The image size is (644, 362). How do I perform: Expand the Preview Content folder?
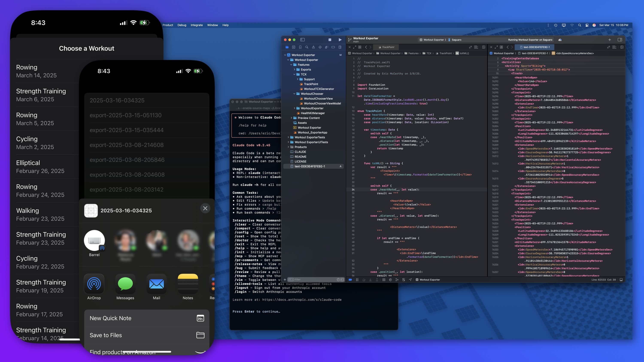pyautogui.click(x=291, y=118)
